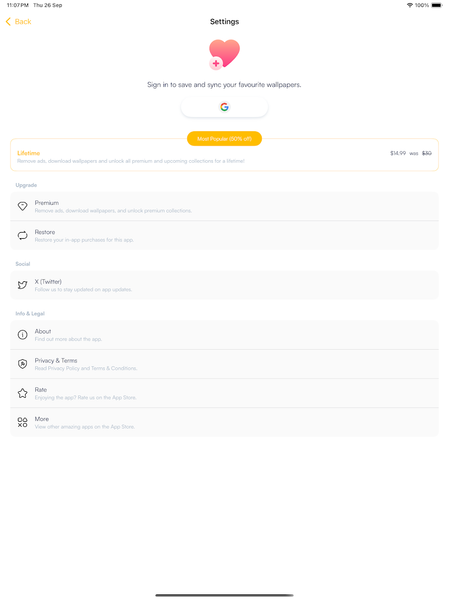Click the Google logo sign-in icon

[224, 107]
